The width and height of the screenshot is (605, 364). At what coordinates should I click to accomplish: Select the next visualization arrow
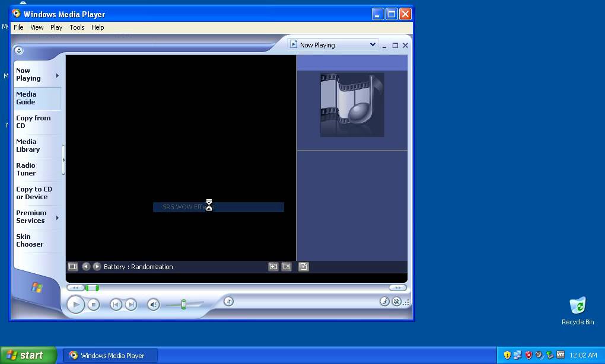97,266
